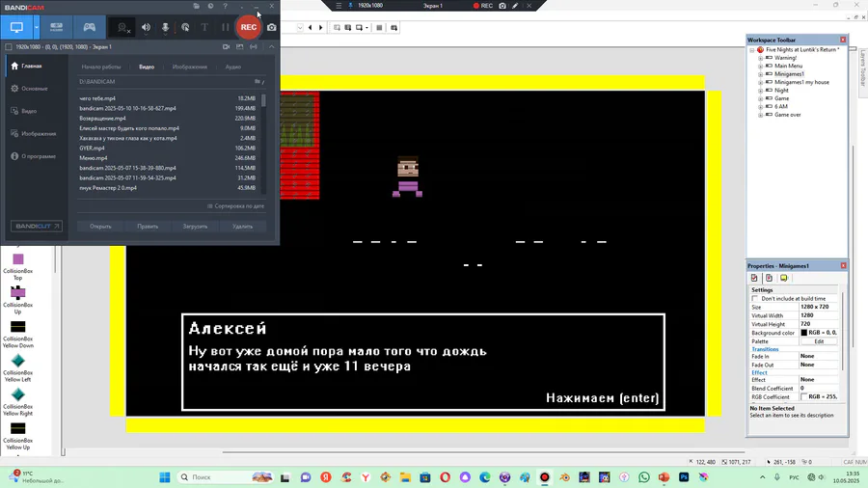The image size is (868, 488).
Task: Expand the Game over frame node
Action: point(760,115)
